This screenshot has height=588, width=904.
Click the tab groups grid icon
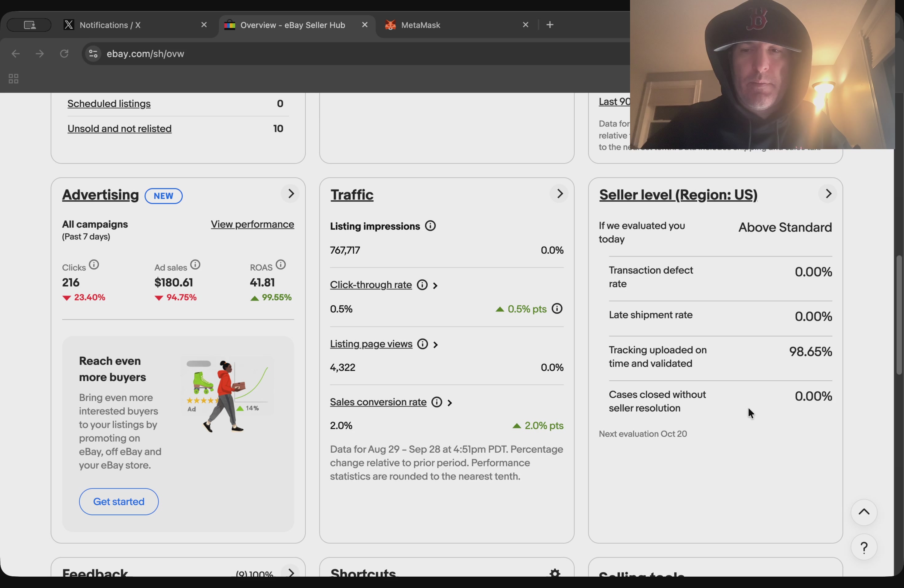[13, 79]
